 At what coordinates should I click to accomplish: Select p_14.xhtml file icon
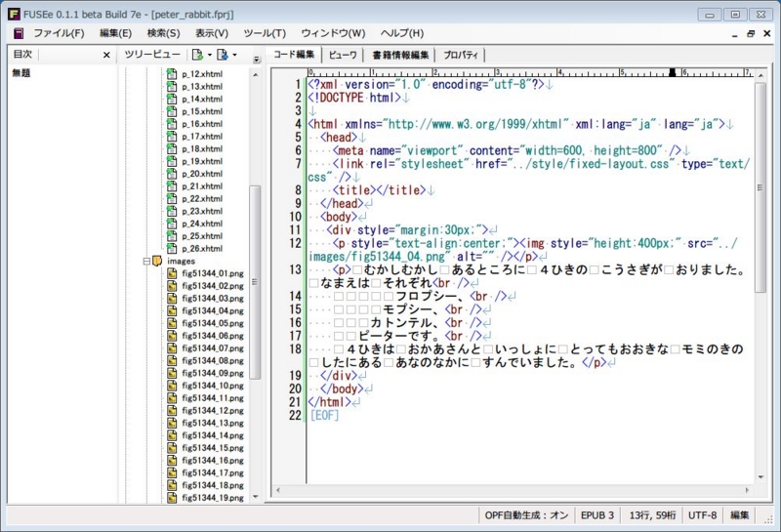tap(172, 99)
